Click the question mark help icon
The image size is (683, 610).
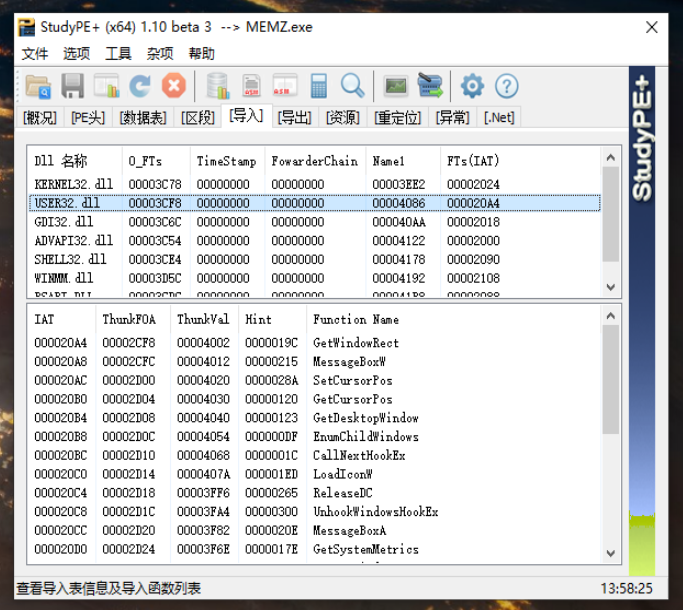[x=507, y=86]
